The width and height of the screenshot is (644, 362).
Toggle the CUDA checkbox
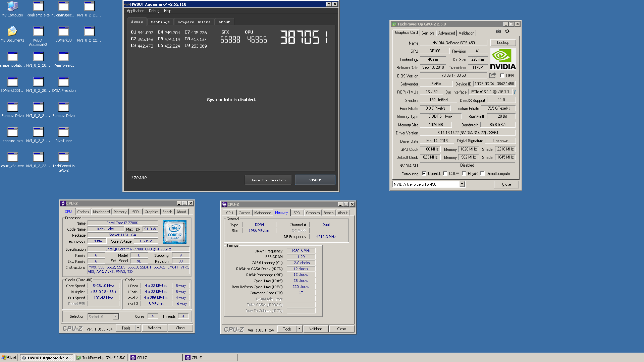[445, 174]
